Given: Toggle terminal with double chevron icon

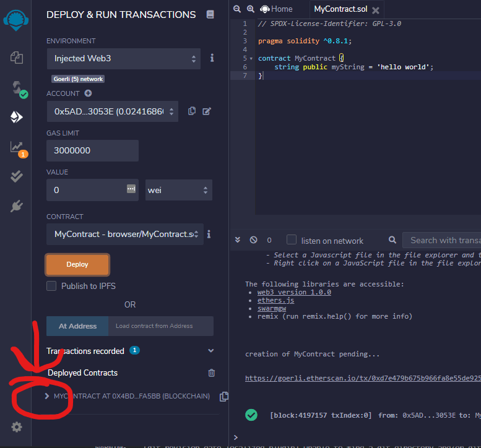Looking at the screenshot, I should coord(238,240).
